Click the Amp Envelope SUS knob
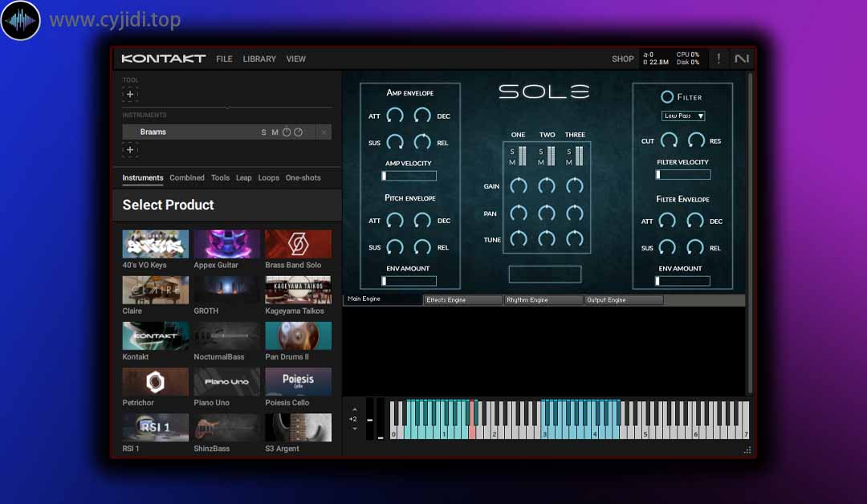 [395, 142]
